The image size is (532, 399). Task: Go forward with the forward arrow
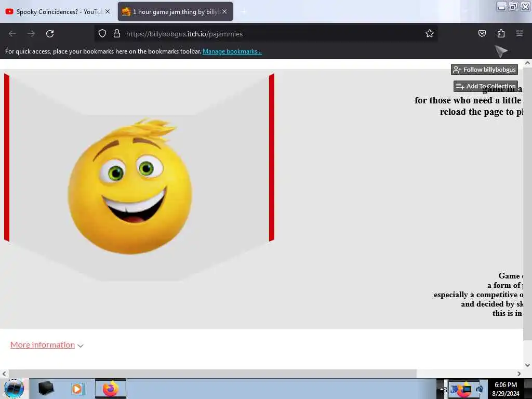(31, 34)
